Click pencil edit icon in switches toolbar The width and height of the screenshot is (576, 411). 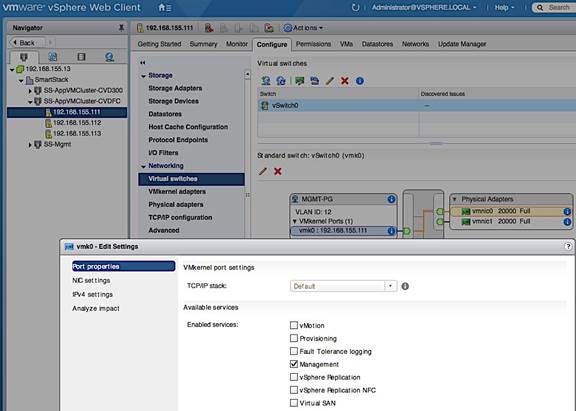click(x=330, y=81)
